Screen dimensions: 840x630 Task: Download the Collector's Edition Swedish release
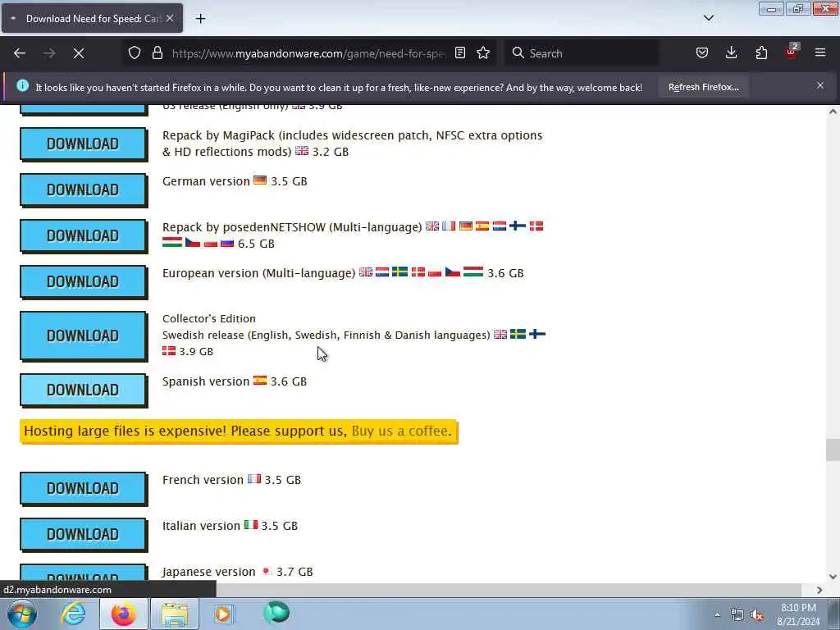83,336
